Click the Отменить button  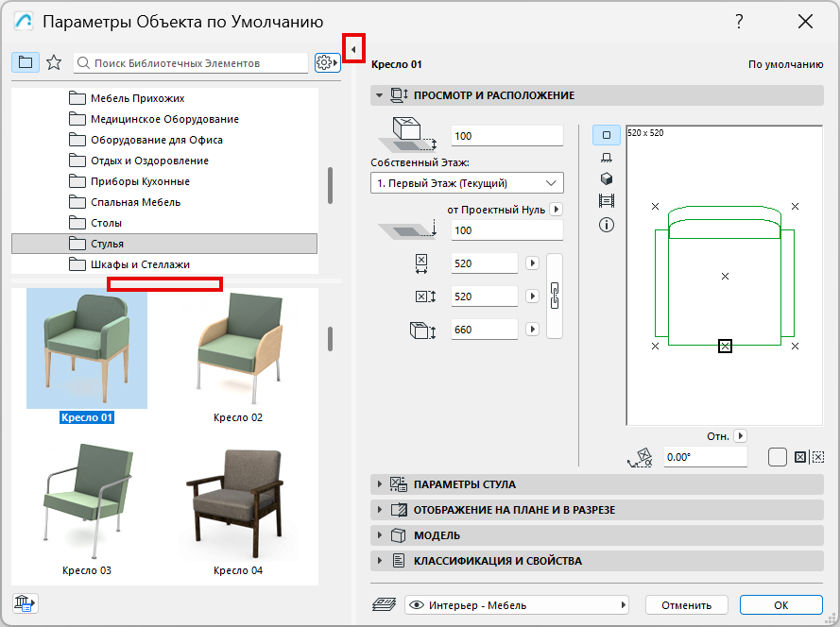click(x=686, y=605)
